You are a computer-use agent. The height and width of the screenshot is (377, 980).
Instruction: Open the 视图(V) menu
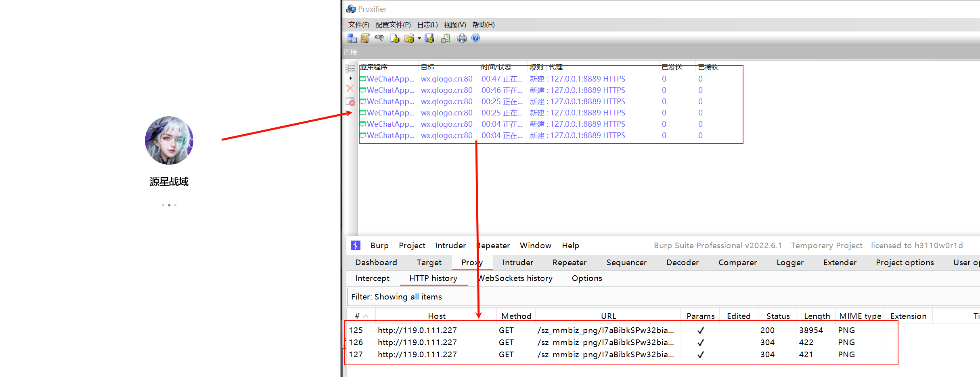point(455,25)
